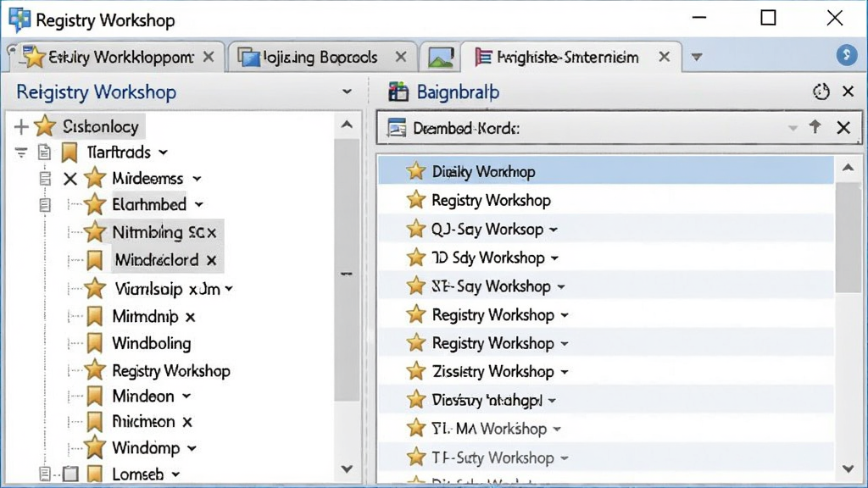Open the tab overflow dropdown arrow
868x488 pixels.
697,57
